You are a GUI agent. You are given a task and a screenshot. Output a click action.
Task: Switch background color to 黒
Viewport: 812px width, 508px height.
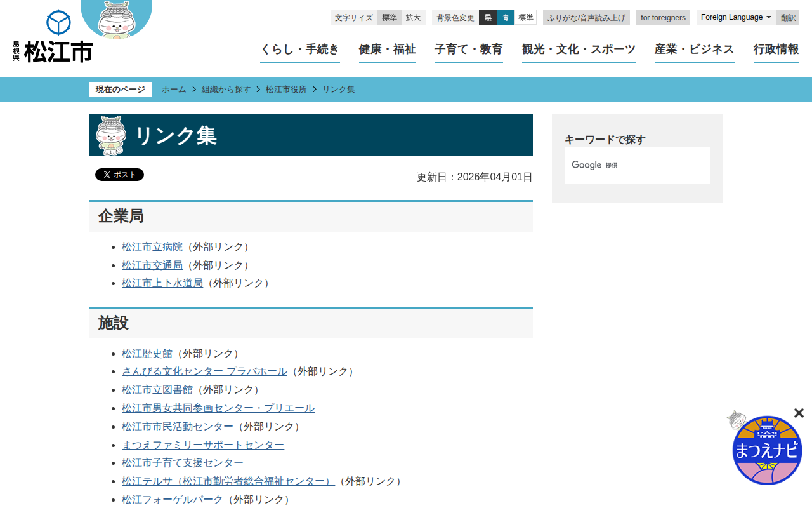[488, 18]
